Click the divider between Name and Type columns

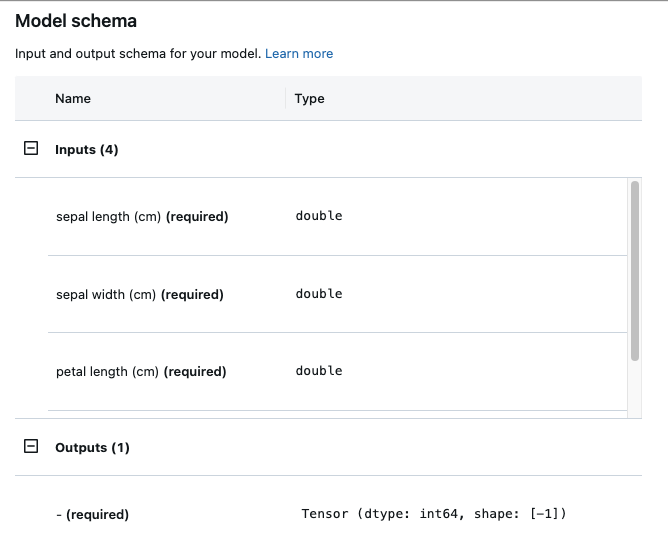pyautogui.click(x=286, y=99)
